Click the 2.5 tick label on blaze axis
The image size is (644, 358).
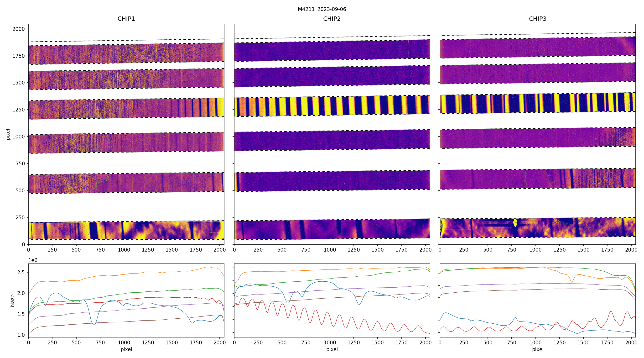tap(21, 272)
